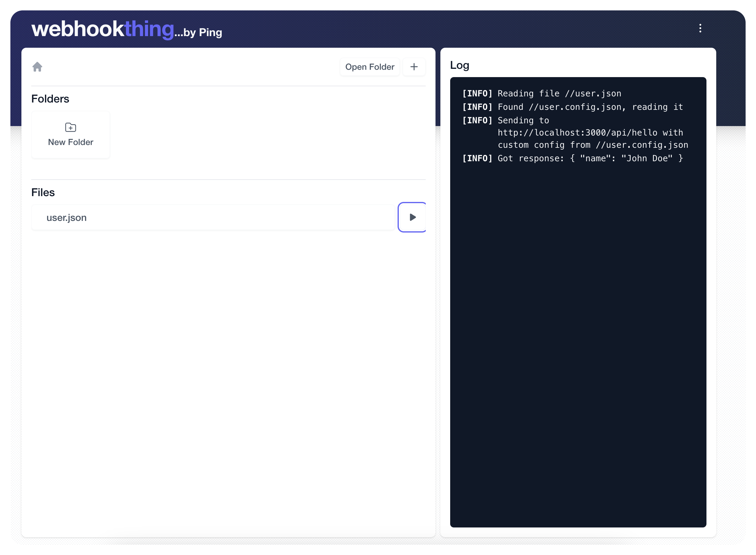Create a New Folder card
Screen dimensions: 756x555
71,135
